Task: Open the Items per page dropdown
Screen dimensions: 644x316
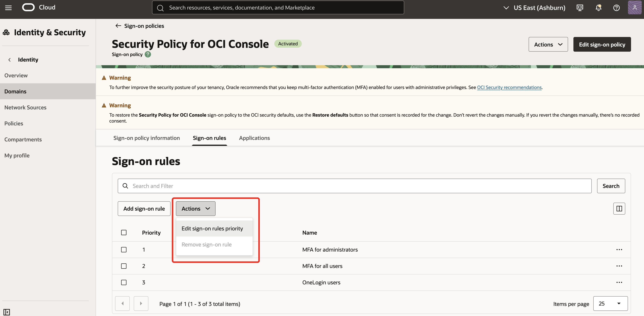Action: (610, 303)
